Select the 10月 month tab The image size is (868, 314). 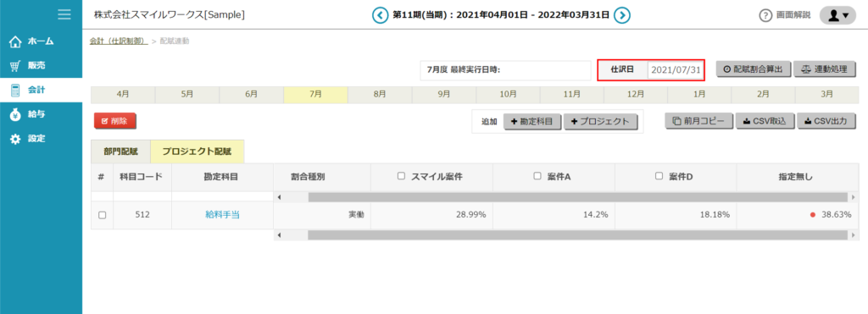pos(509,95)
